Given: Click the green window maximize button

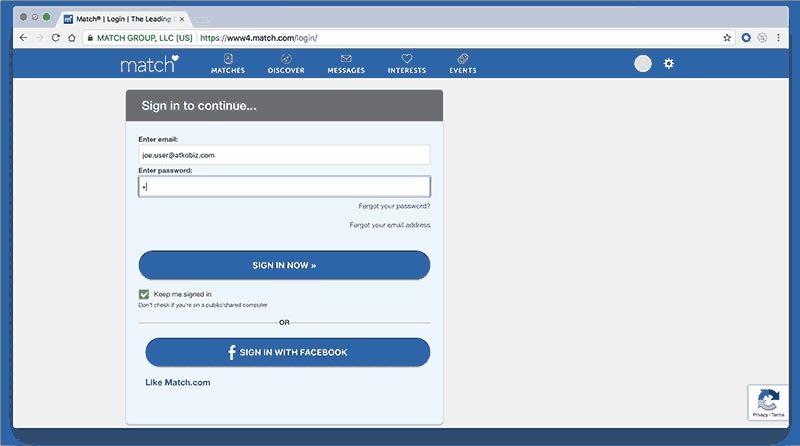Looking at the screenshot, I should pyautogui.click(x=46, y=17).
